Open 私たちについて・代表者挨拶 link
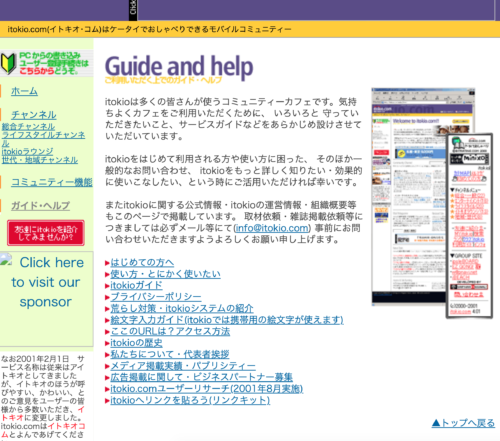This screenshot has height=441, width=500. [170, 354]
